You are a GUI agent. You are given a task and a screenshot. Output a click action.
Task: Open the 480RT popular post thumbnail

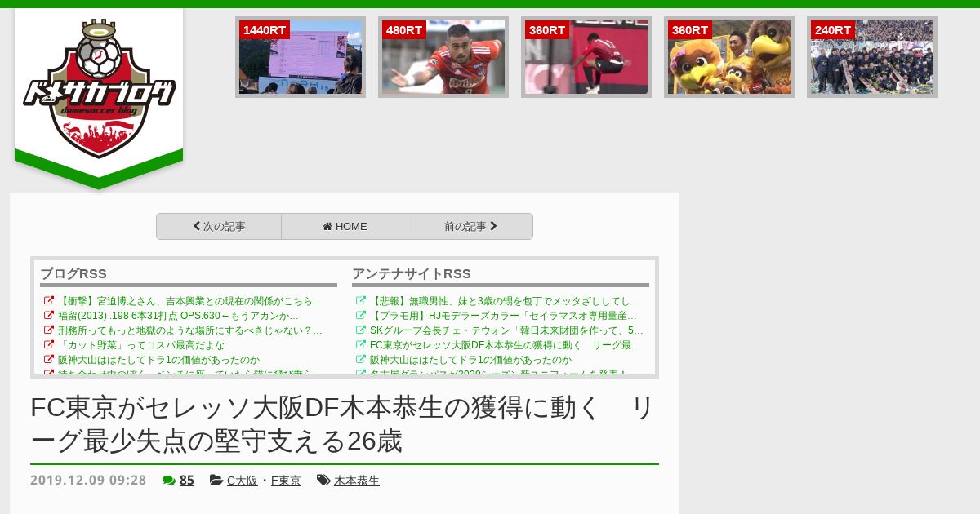tap(443, 57)
